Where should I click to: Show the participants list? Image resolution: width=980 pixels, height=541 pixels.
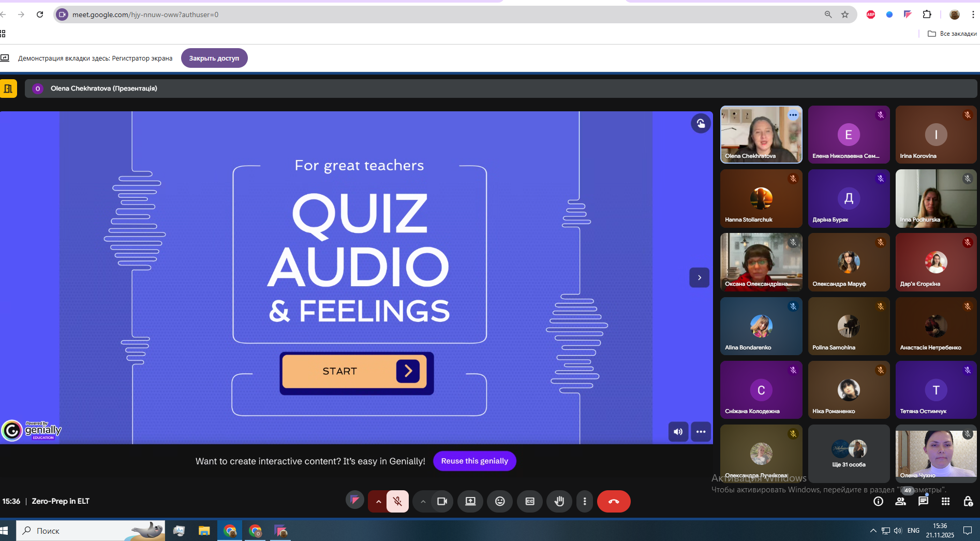[x=901, y=501]
